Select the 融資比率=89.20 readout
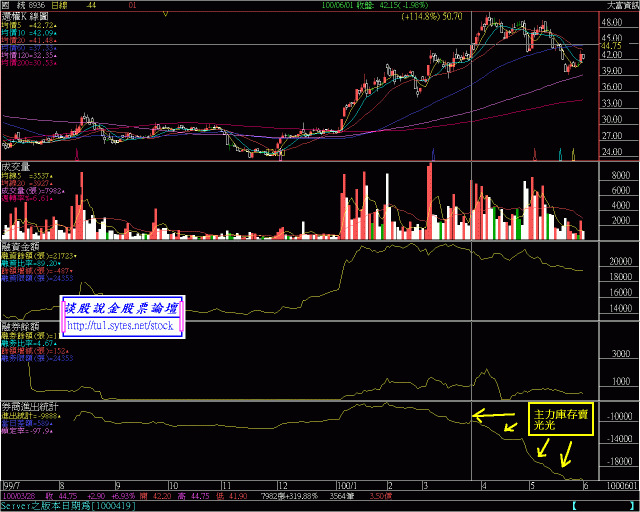This screenshot has height=512, width=640. [31, 263]
